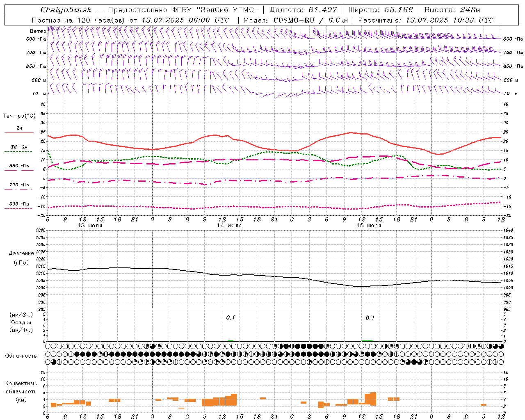Click the '13 июля' date label
The image size is (525, 420).
click(x=90, y=226)
